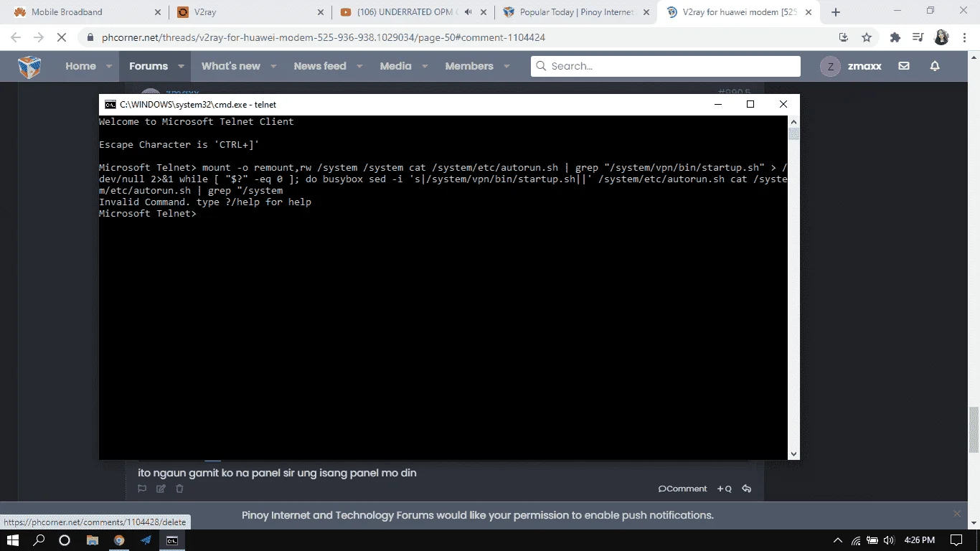Open the alerts bell icon

coord(935,66)
